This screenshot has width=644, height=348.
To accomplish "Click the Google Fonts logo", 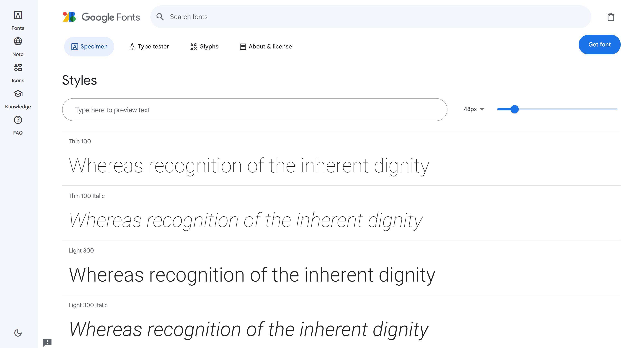I will pos(101,17).
